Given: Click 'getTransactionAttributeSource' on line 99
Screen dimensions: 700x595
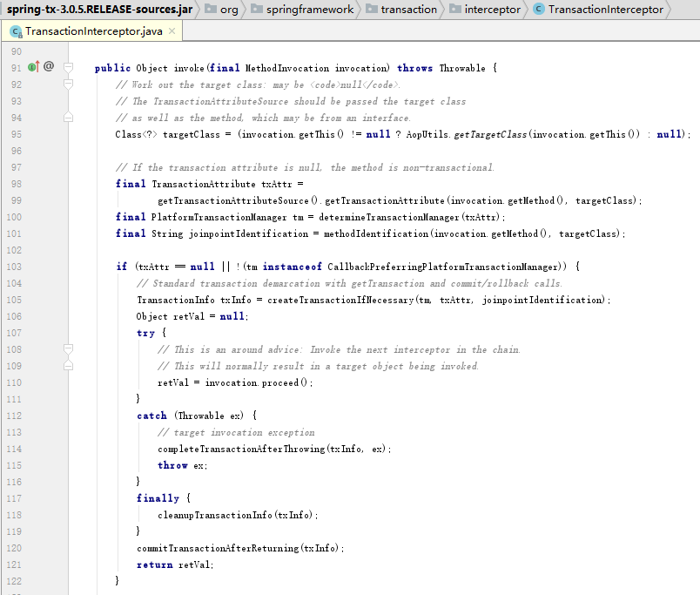Looking at the screenshot, I should (x=233, y=200).
